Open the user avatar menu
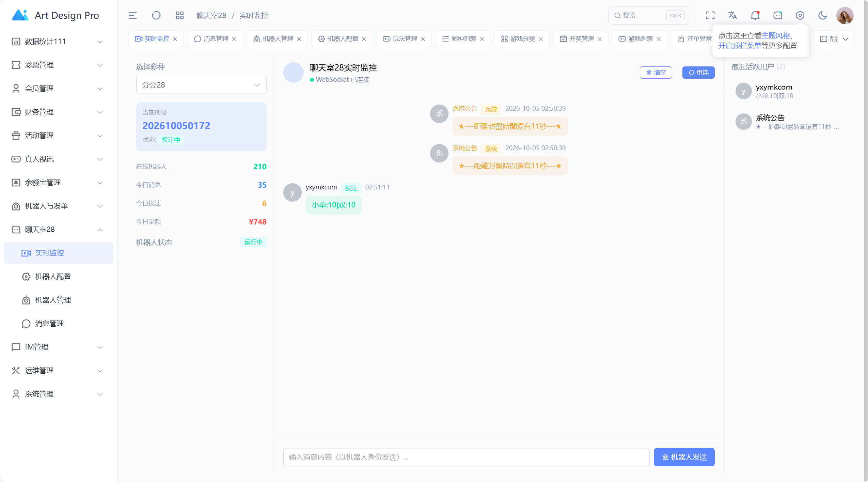The image size is (868, 482). pos(845,15)
